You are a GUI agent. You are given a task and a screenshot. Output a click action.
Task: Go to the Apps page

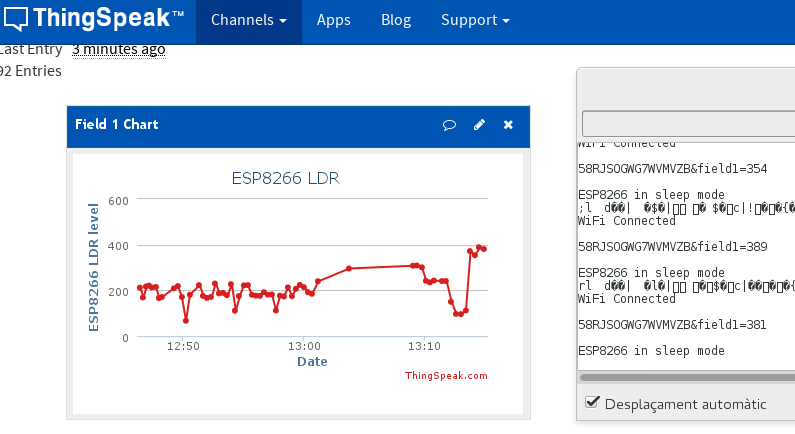[333, 20]
